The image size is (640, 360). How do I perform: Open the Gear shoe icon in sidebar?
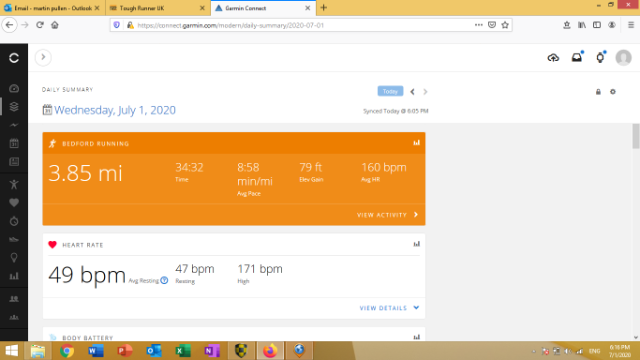(14, 240)
